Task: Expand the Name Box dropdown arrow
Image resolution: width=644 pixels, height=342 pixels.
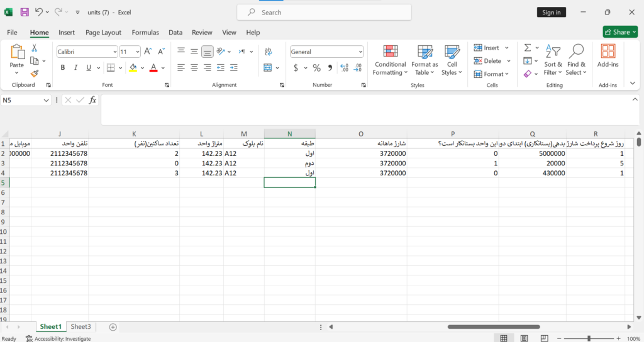Action: pyautogui.click(x=46, y=100)
